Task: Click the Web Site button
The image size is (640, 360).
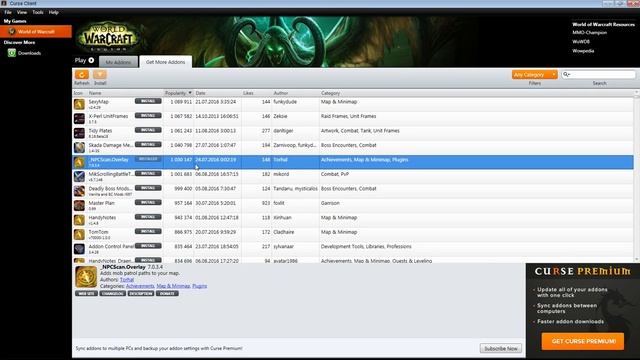Action: [86, 293]
